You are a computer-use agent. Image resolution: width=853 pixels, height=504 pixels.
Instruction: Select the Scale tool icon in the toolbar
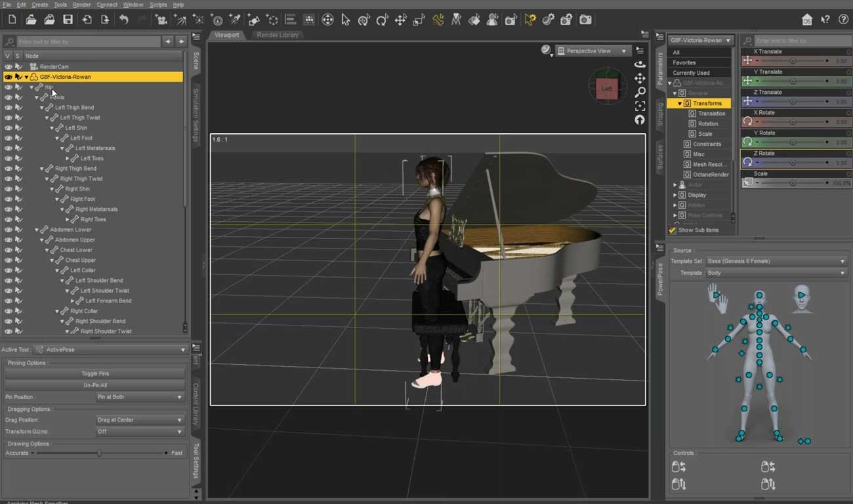coord(418,20)
